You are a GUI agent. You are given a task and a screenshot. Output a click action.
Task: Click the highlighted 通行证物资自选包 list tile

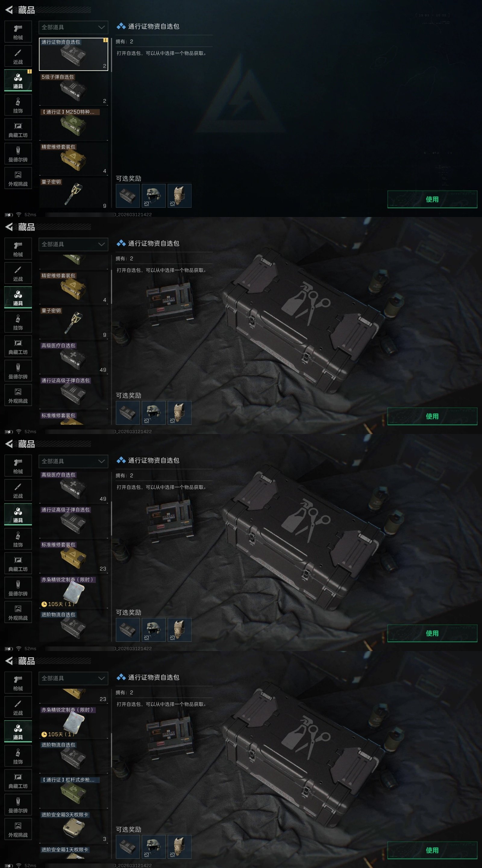coord(74,54)
